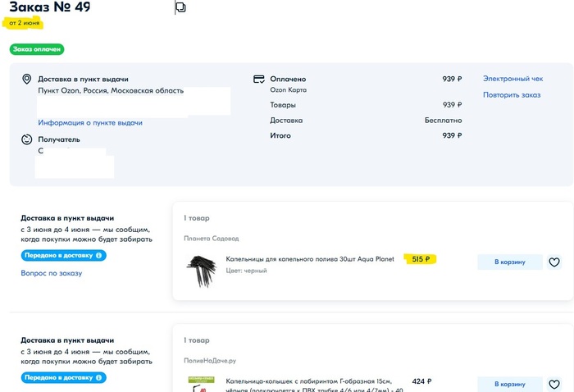Open the Вопрос по заказу link

click(52, 273)
